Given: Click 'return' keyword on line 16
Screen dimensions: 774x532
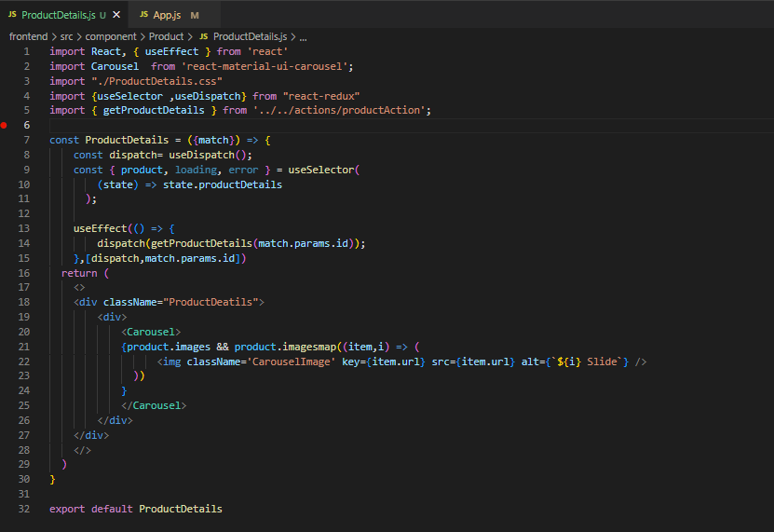Looking at the screenshot, I should point(79,273).
